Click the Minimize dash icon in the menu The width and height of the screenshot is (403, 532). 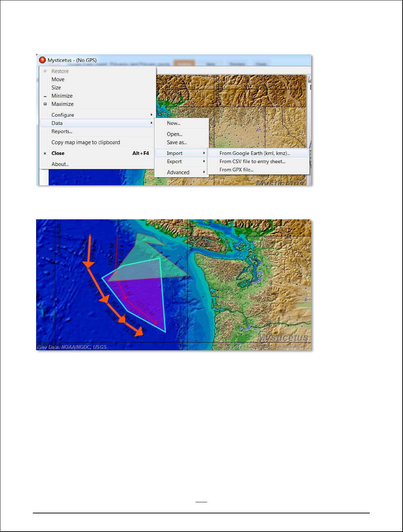click(45, 96)
